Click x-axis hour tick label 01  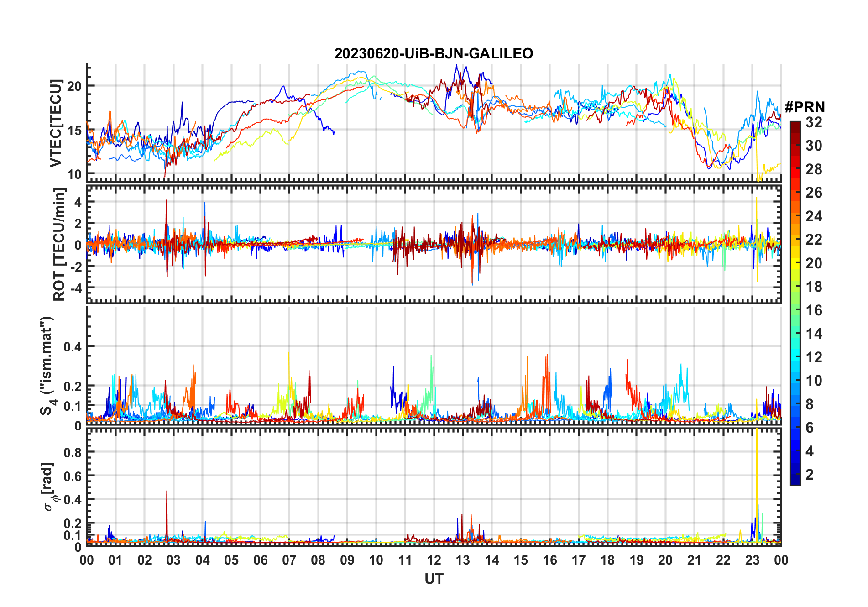point(115,560)
